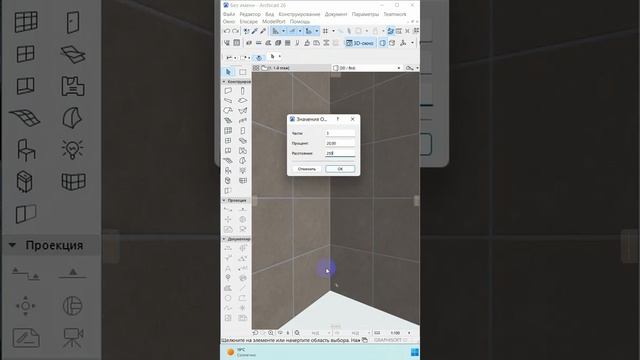Select the Shell tool

click(x=243, y=111)
